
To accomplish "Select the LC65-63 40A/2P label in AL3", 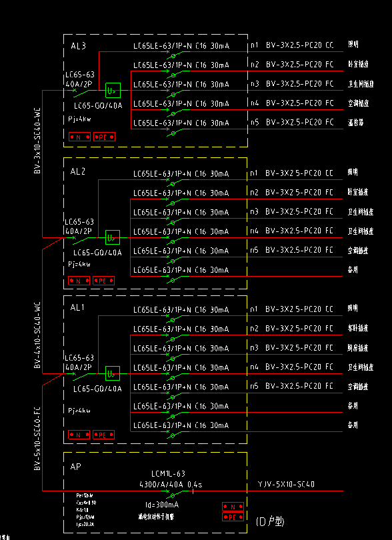I will click(x=81, y=79).
